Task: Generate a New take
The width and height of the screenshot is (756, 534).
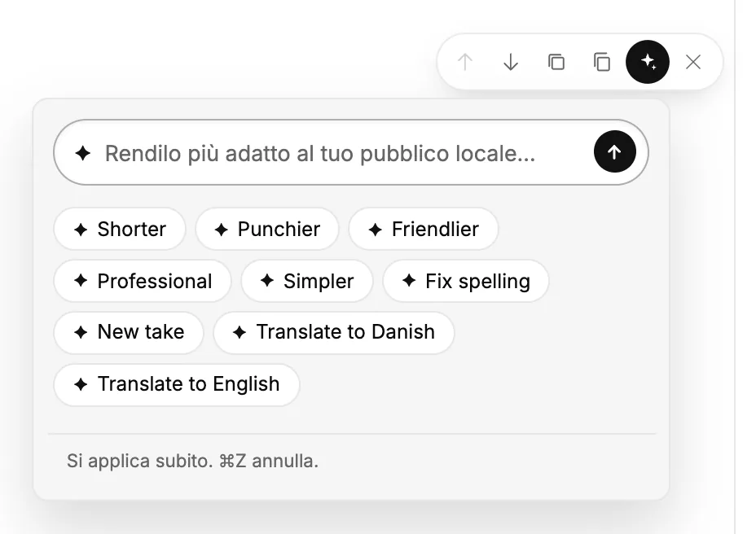Action: [129, 333]
